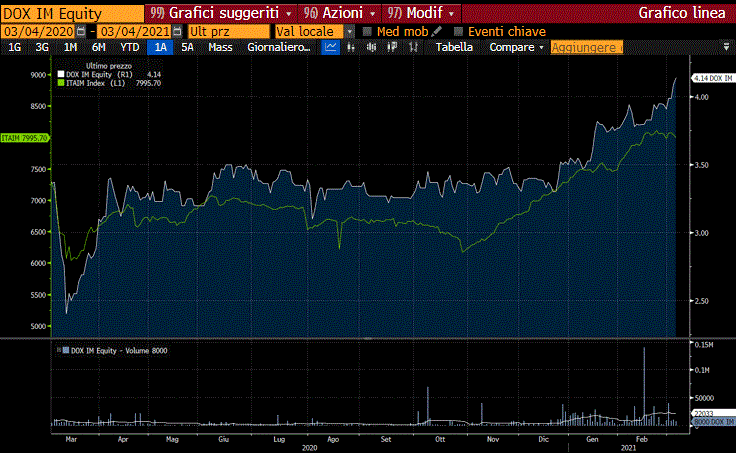Toggle the Eventi chiave checkbox

coord(459,31)
